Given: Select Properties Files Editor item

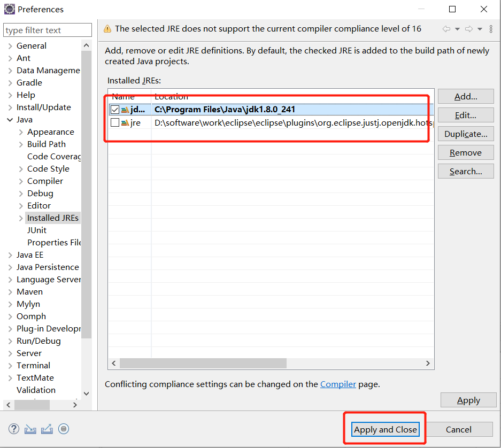Looking at the screenshot, I should [54, 243].
